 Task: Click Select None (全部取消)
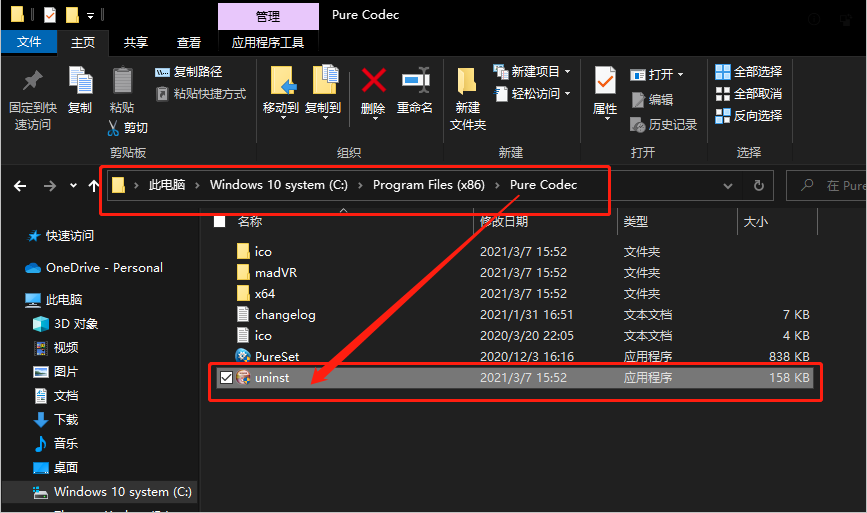(749, 94)
